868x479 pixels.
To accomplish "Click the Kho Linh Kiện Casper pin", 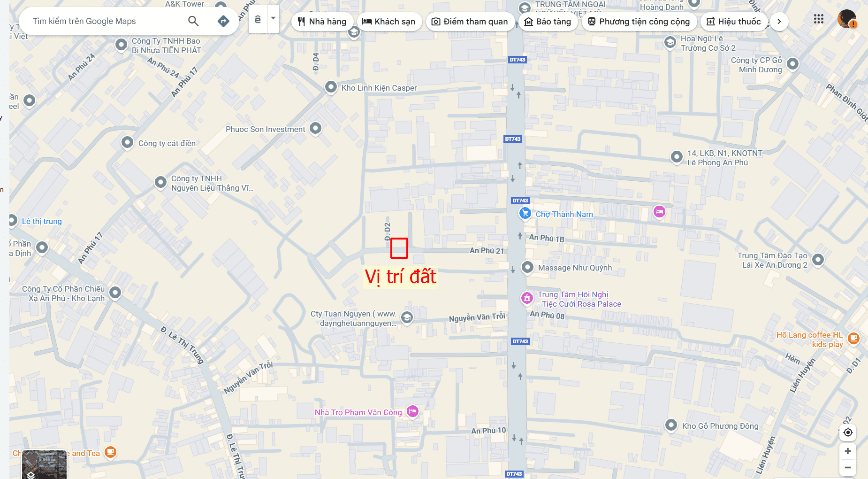I will point(331,87).
